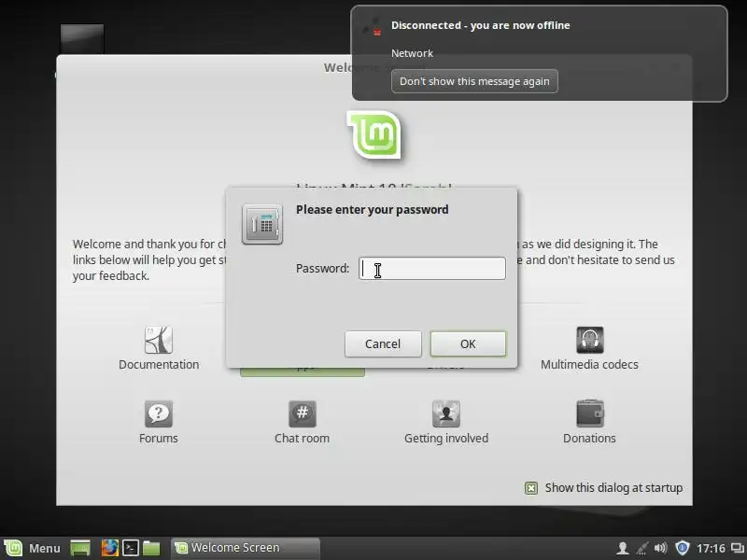
Task: Click OK in the password dialog
Action: [x=468, y=343]
